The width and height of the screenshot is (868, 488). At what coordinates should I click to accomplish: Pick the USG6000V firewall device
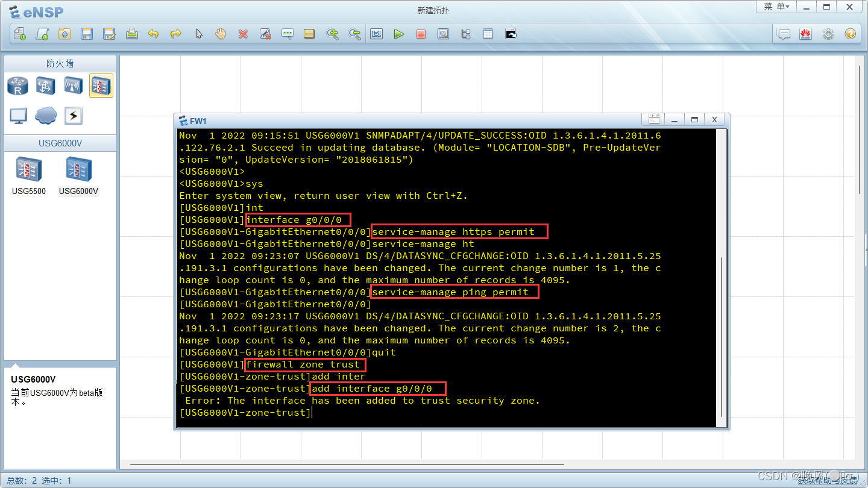[x=78, y=176]
